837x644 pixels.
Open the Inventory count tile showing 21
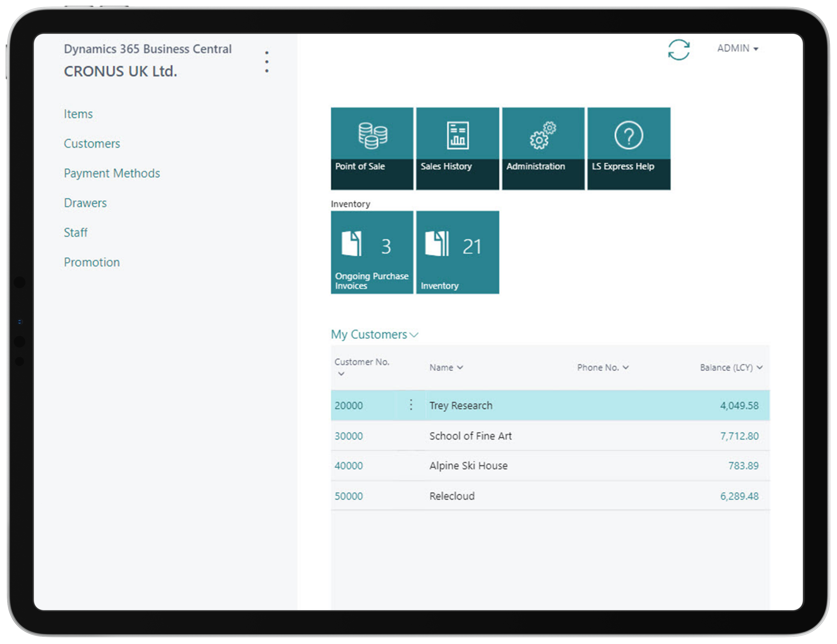coord(457,252)
